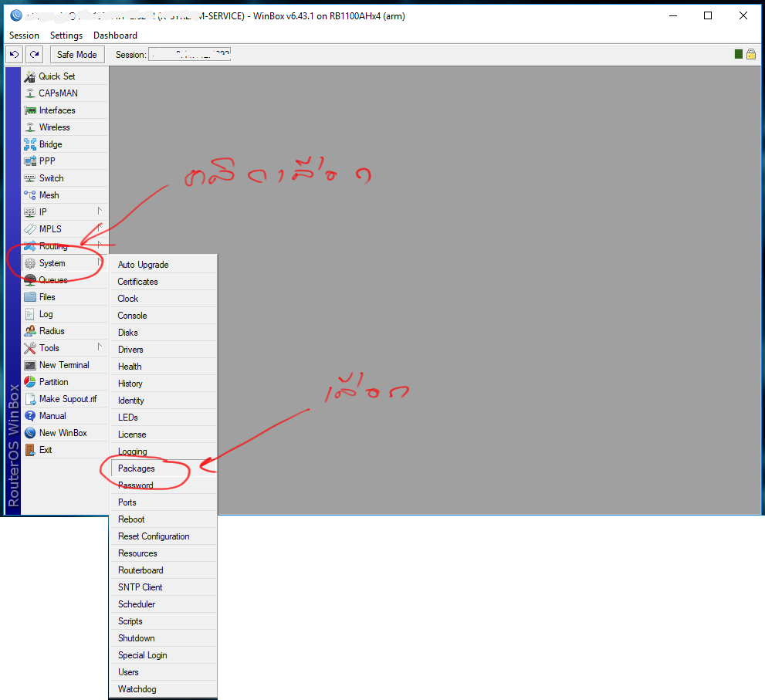Click Make Supout.rif file icon
The height and width of the screenshot is (700, 765).
[30, 399]
